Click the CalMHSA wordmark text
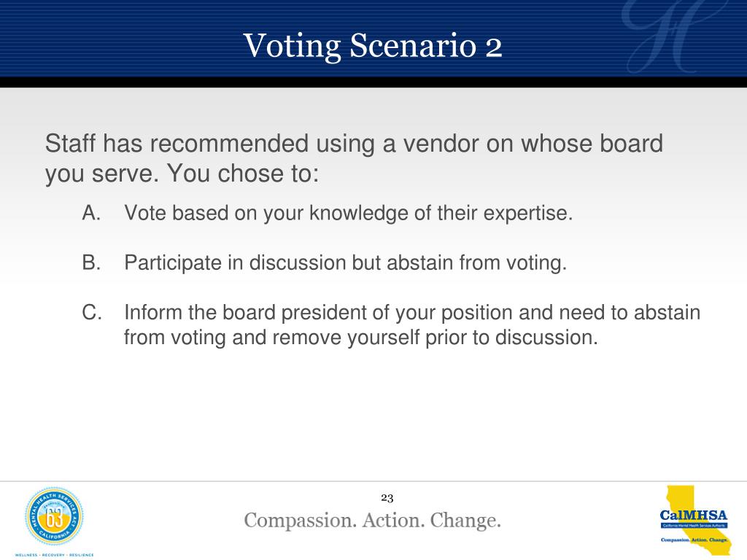 [x=694, y=516]
